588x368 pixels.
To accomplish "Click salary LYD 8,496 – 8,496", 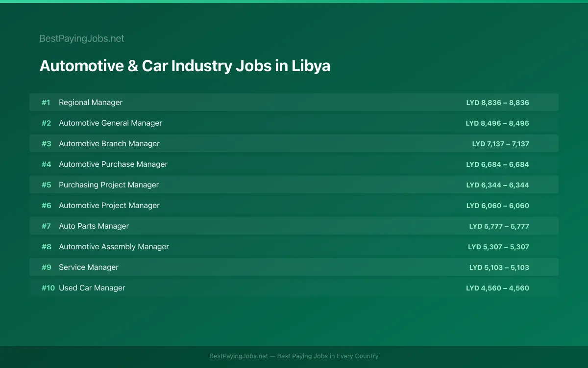I will pyautogui.click(x=497, y=123).
